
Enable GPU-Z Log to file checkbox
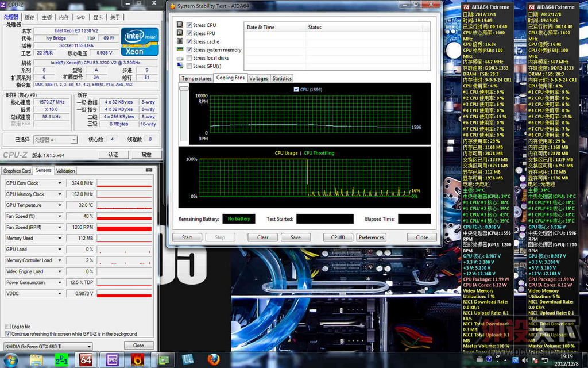coord(8,327)
